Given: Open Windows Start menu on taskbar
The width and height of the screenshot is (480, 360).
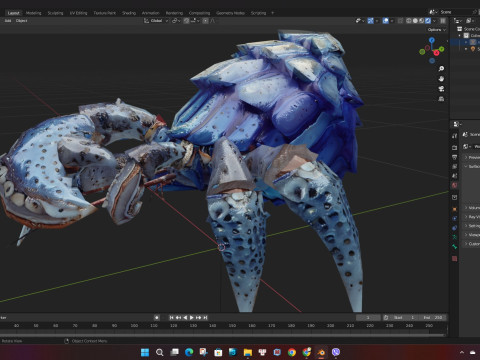Looking at the screenshot, I should pos(145,352).
